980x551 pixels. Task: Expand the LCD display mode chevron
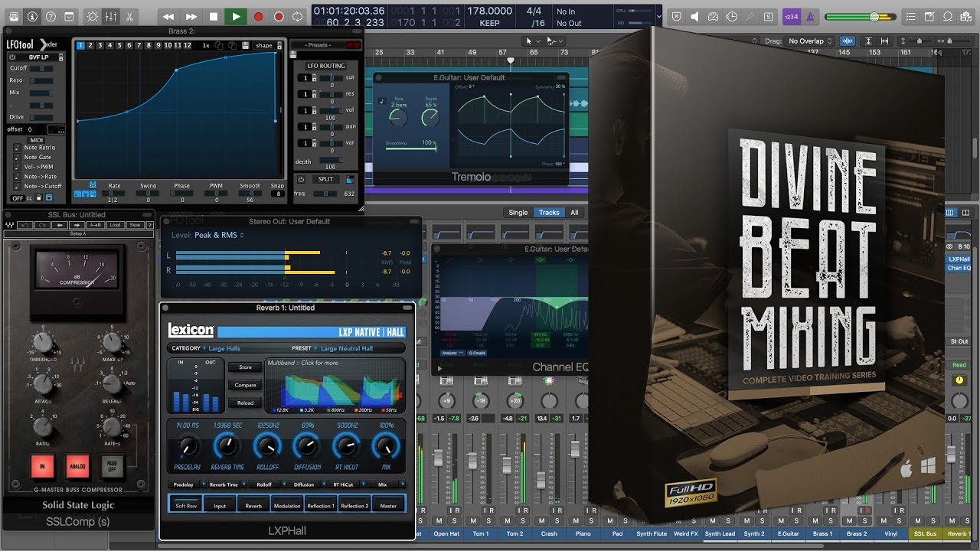tap(659, 16)
